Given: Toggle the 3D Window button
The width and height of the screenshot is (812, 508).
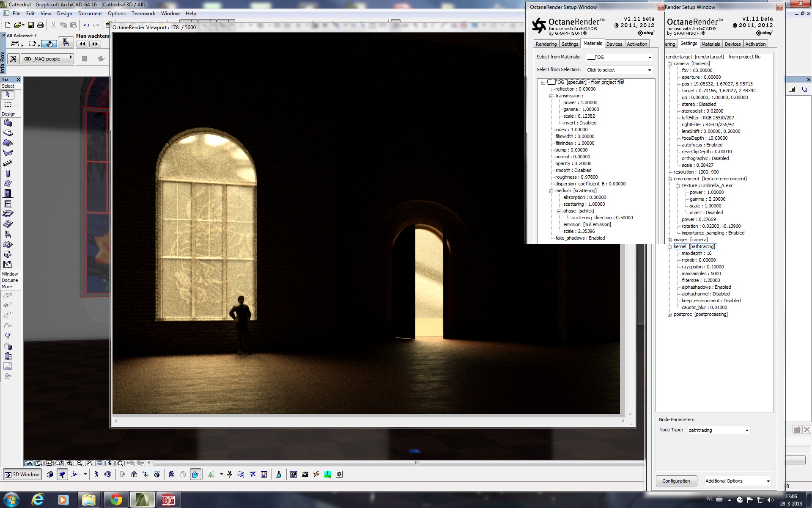Looking at the screenshot, I should (22, 475).
